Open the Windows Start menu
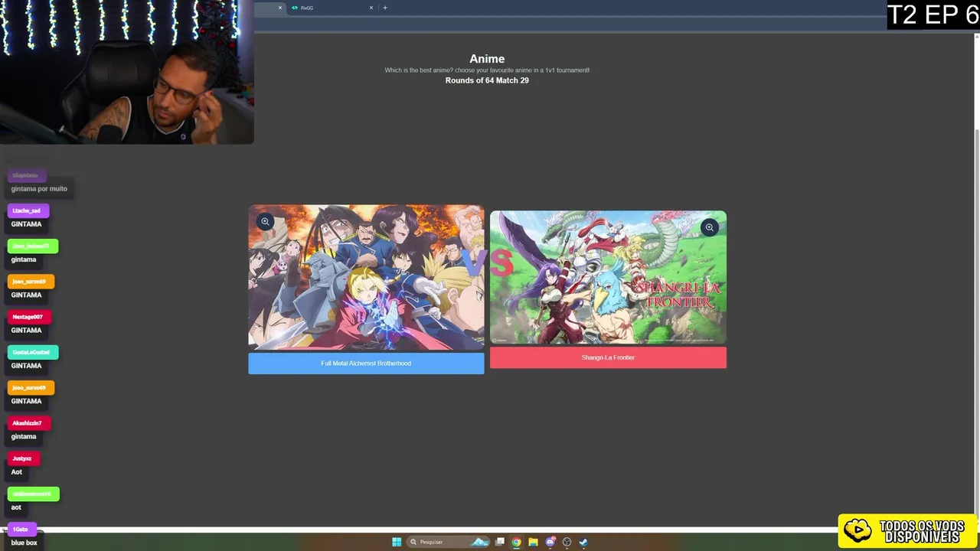980x551 pixels. pos(397,542)
